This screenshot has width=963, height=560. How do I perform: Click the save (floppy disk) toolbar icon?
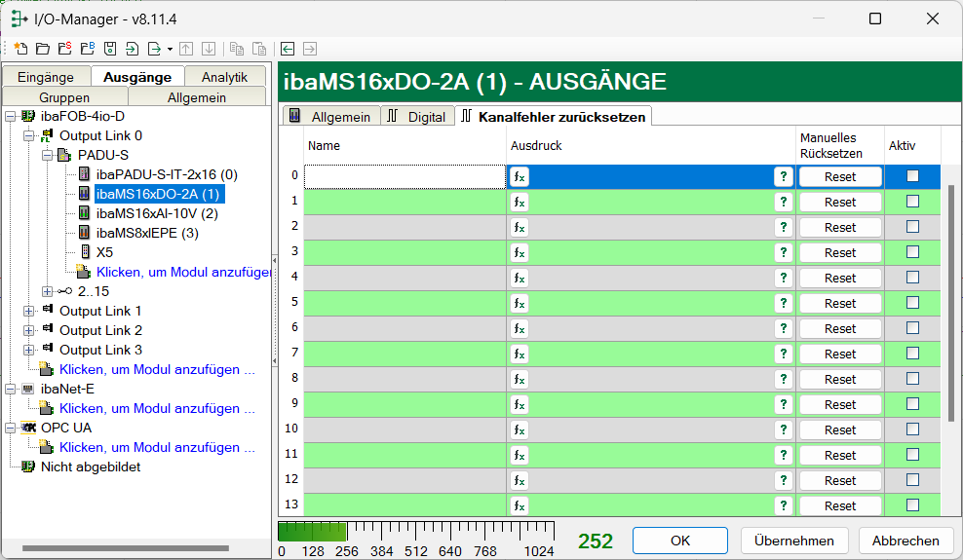pyautogui.click(x=110, y=48)
